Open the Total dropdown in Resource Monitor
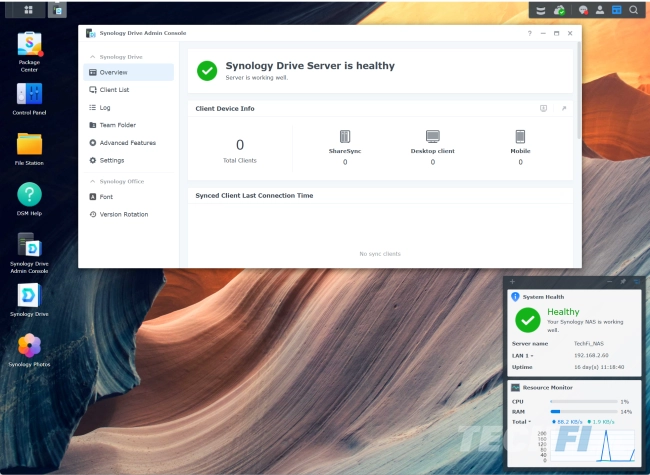 pos(521,422)
